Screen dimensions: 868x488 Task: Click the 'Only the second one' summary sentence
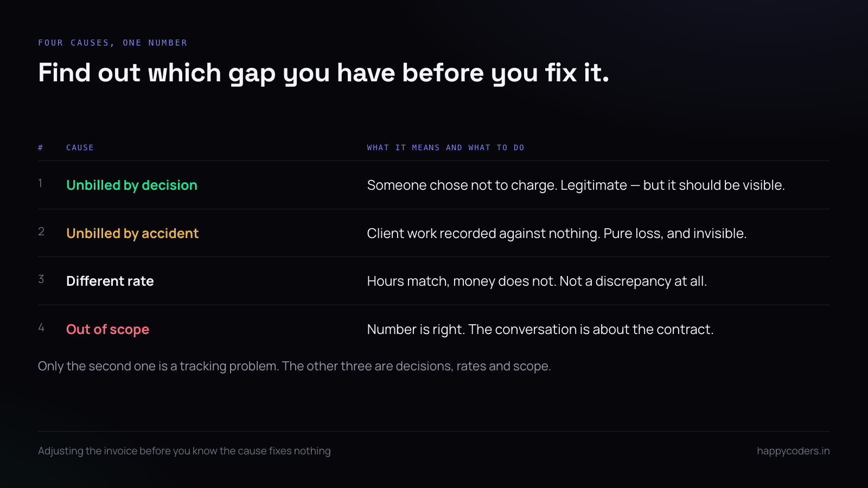pyautogui.click(x=295, y=367)
